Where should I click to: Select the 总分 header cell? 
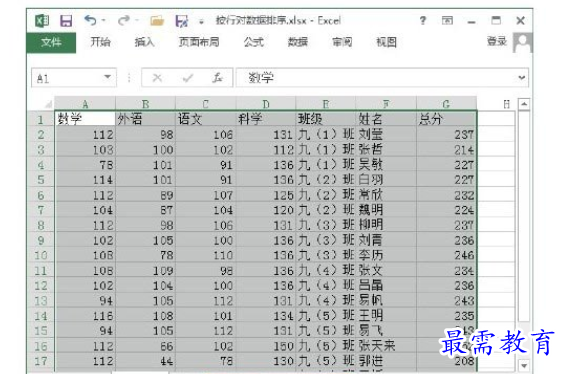pos(446,119)
